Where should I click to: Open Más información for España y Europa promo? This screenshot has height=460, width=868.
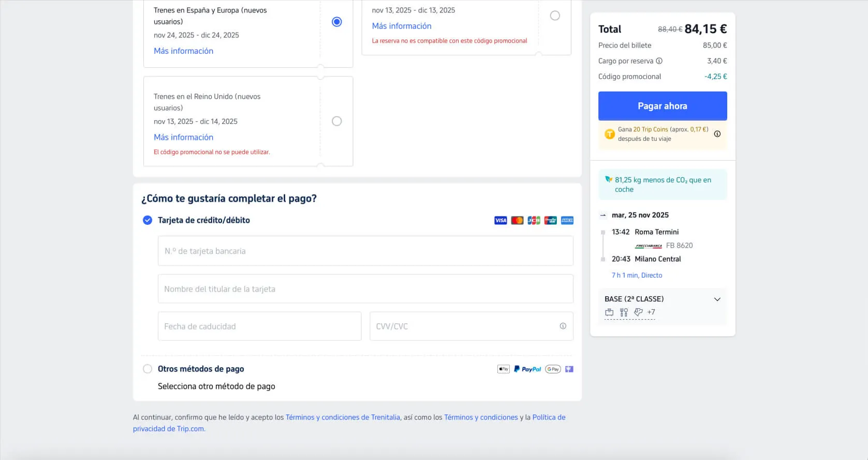click(183, 51)
